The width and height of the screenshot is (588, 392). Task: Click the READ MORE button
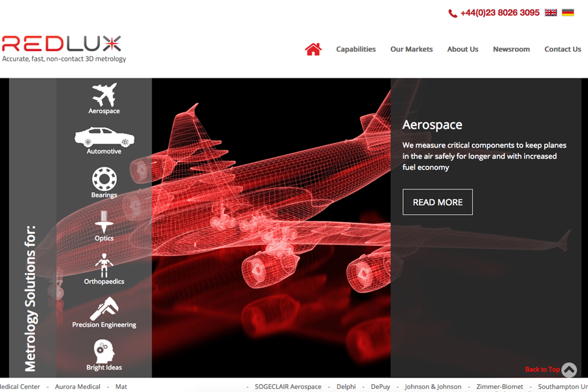[x=438, y=202]
